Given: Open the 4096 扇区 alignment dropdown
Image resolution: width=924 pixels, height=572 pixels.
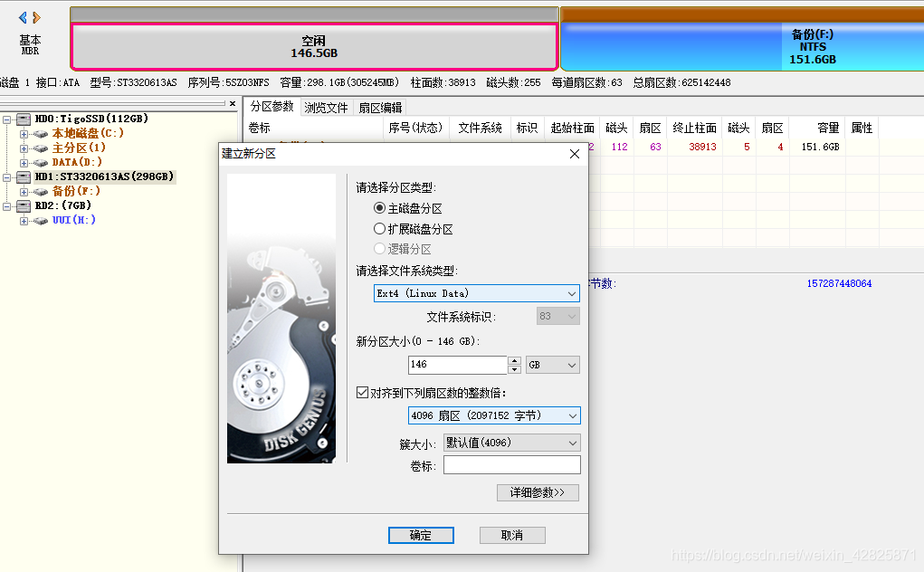Looking at the screenshot, I should [x=494, y=415].
